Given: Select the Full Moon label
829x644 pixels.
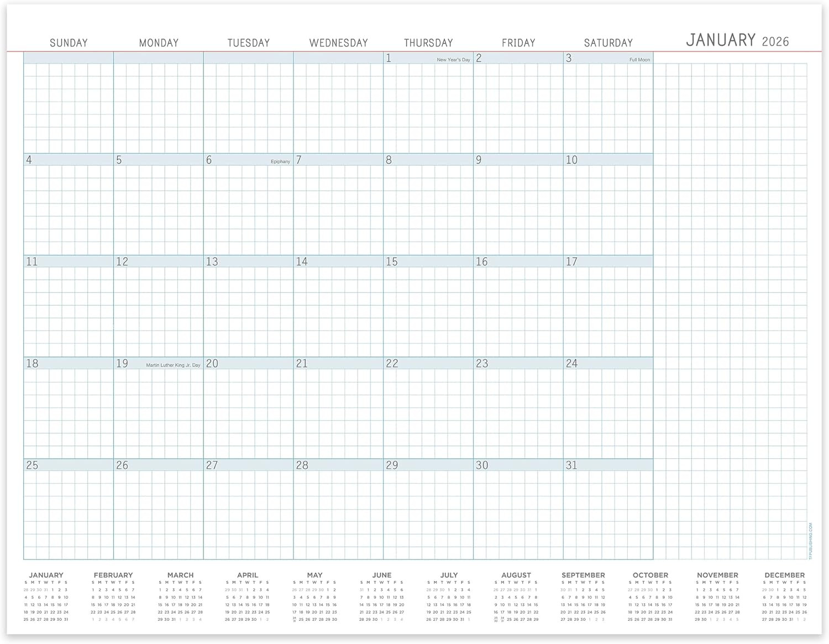Looking at the screenshot, I should [639, 60].
